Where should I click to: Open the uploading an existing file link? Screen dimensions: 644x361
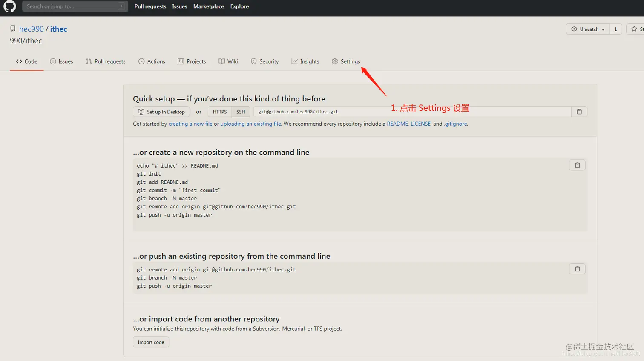coord(250,124)
